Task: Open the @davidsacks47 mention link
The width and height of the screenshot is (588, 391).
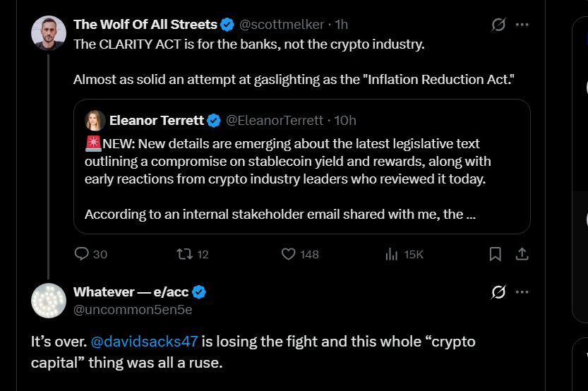Action: pos(146,342)
